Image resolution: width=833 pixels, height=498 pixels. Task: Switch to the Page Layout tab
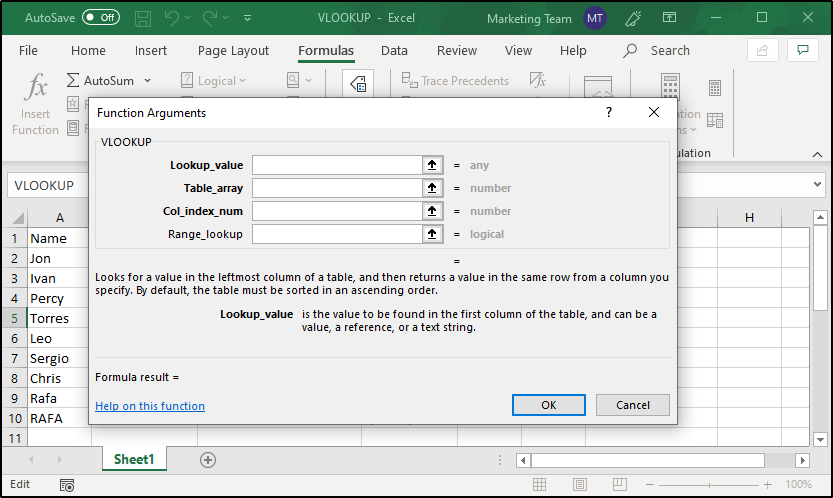233,50
